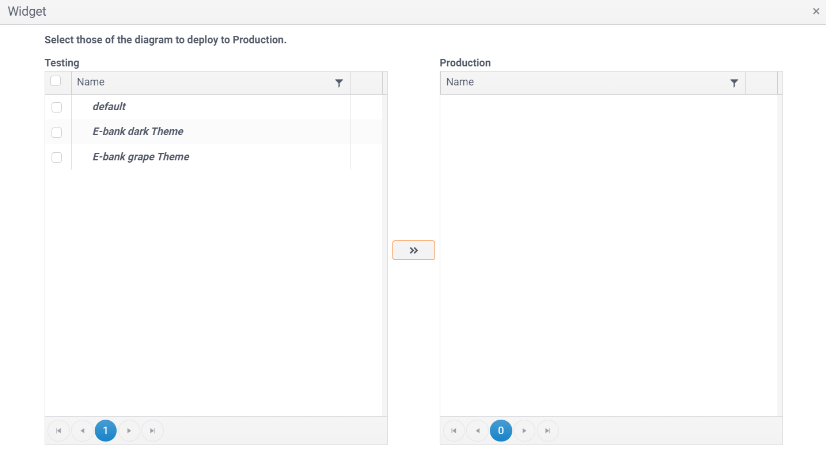Viewport: 826px width, 465px height.
Task: Open the Production grid Name filter icon
Action: 734,83
